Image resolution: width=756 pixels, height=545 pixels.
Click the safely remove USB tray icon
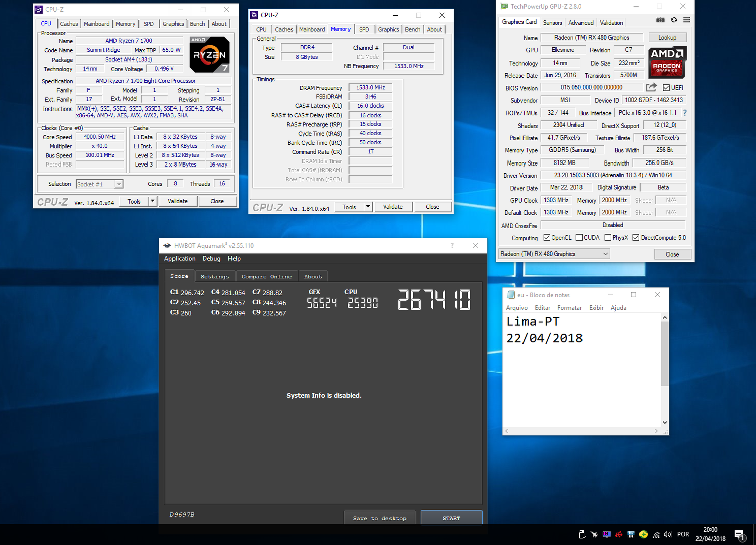coord(581,534)
